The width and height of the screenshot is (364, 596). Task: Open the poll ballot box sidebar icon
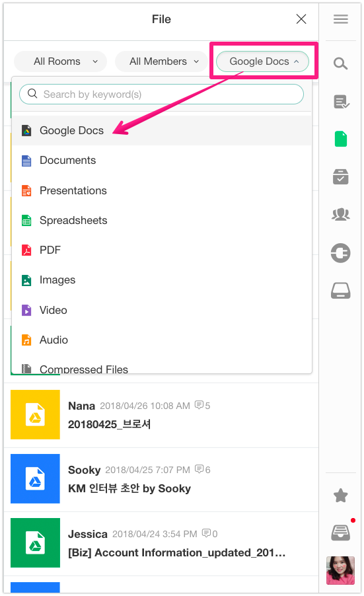pyautogui.click(x=340, y=176)
